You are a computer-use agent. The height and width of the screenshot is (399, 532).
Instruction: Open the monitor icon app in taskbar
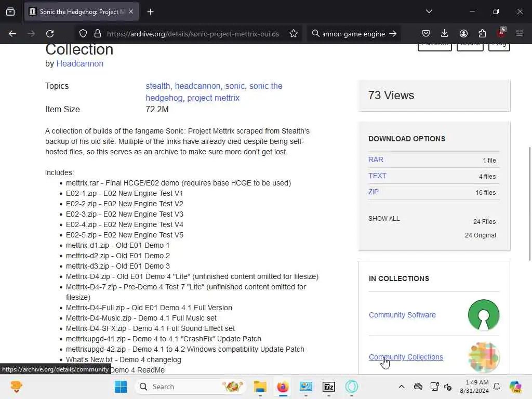(305, 387)
